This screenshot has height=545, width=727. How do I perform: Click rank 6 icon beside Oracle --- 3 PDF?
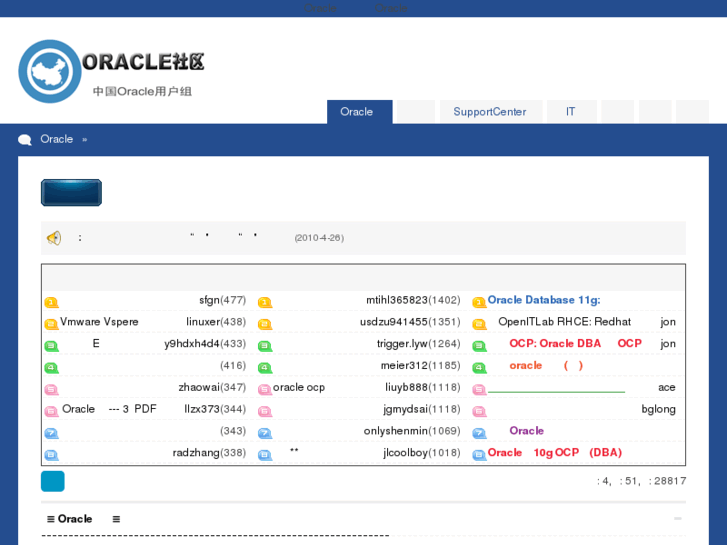tap(51, 411)
